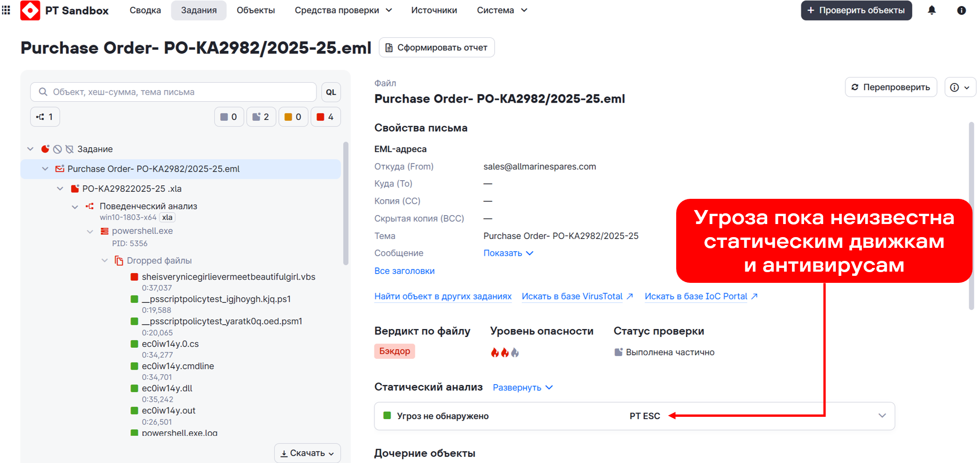Collapse the Purchase Order .eml tree node

pos(45,169)
